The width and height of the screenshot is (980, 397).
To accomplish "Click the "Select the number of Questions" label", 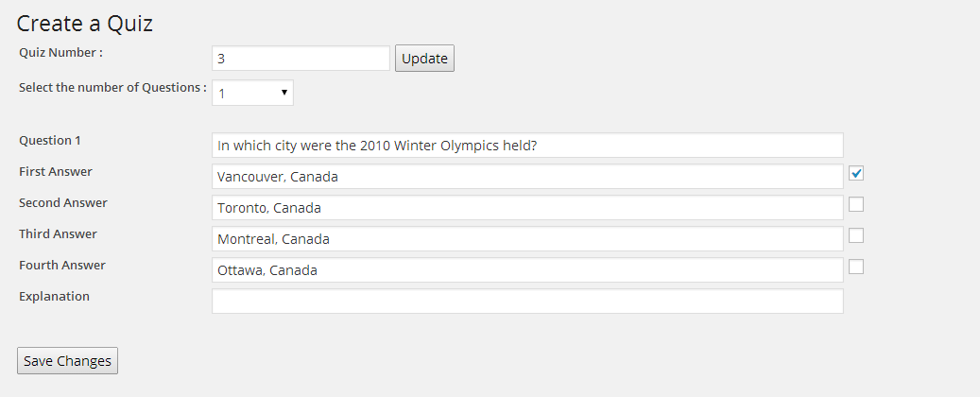I will coord(112,87).
